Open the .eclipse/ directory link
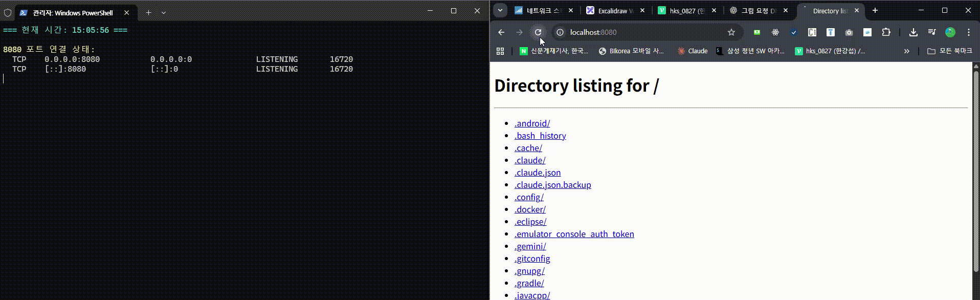The image size is (980, 300). pyautogui.click(x=530, y=222)
